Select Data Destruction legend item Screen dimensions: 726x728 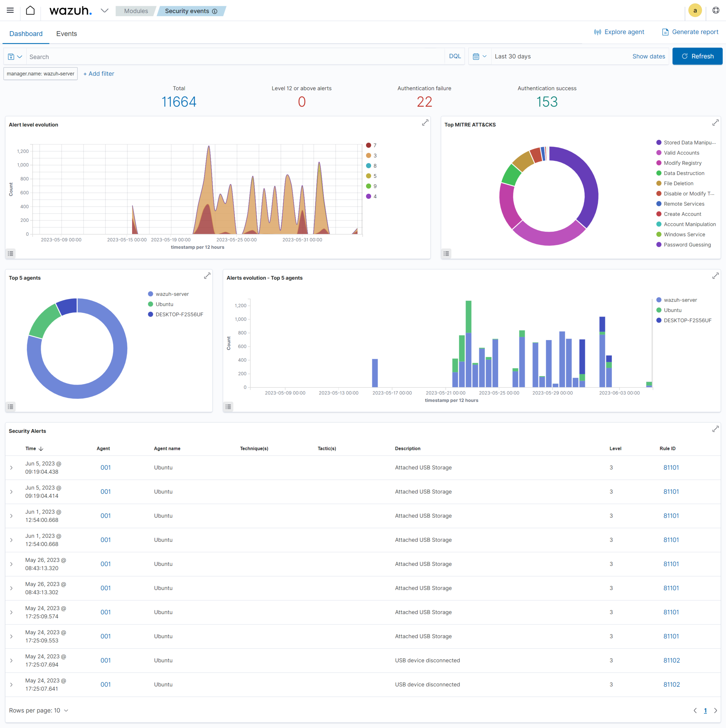pos(680,173)
